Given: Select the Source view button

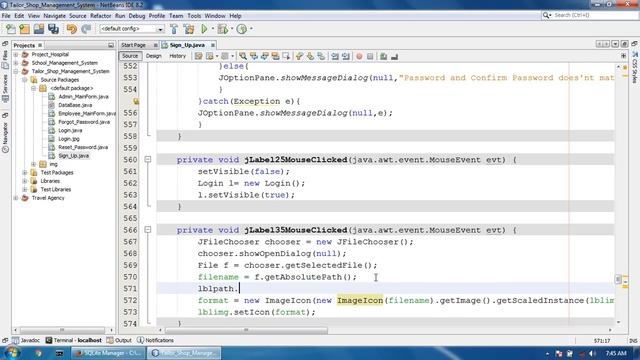Looking at the screenshot, I should click(x=130, y=56).
